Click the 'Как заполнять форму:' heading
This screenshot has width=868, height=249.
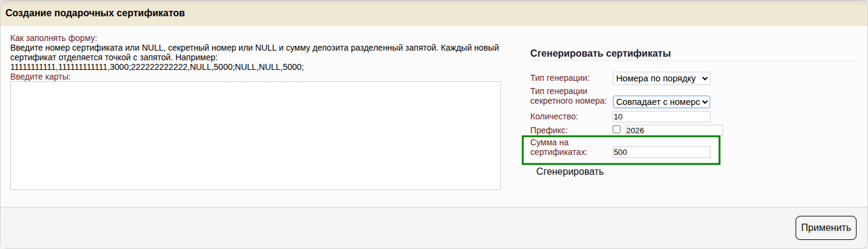tap(54, 38)
